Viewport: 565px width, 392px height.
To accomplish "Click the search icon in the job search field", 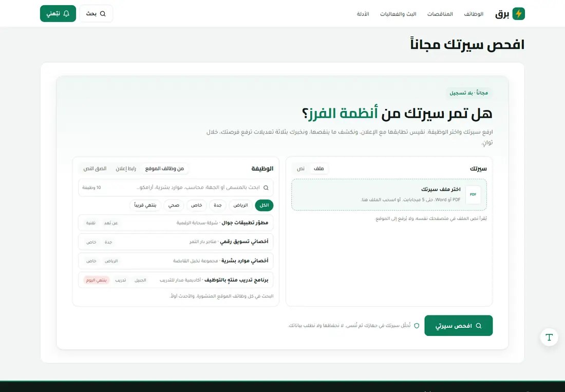I will [x=266, y=188].
